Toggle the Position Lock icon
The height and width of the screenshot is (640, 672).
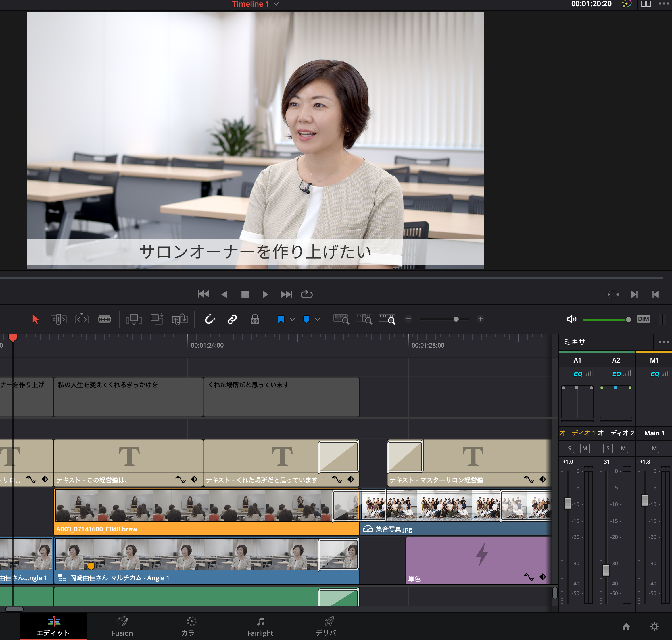255,319
